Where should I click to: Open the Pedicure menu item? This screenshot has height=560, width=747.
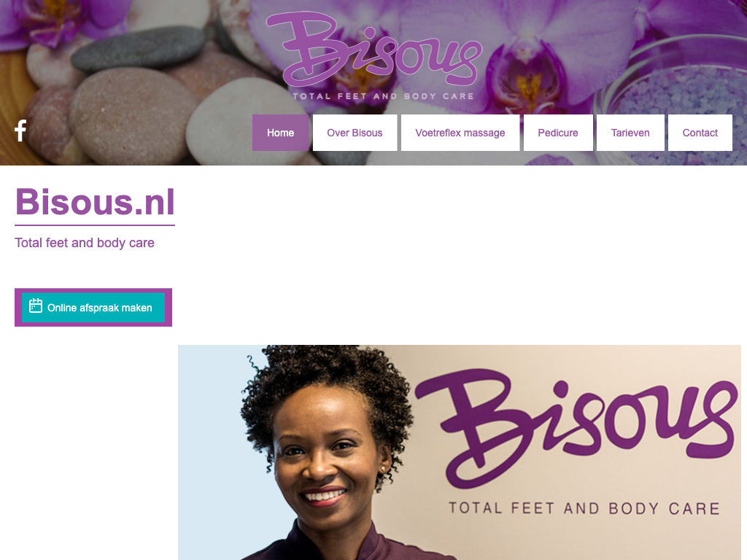coord(558,133)
